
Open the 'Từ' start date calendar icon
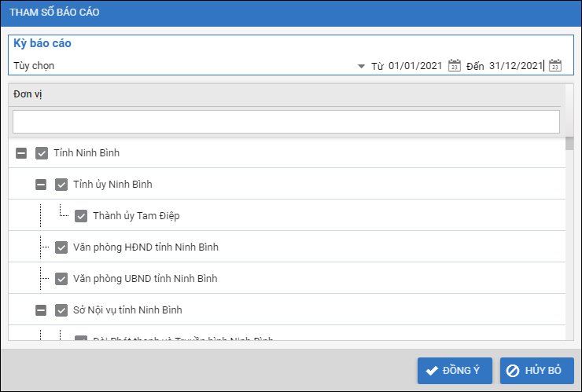pyautogui.click(x=454, y=66)
